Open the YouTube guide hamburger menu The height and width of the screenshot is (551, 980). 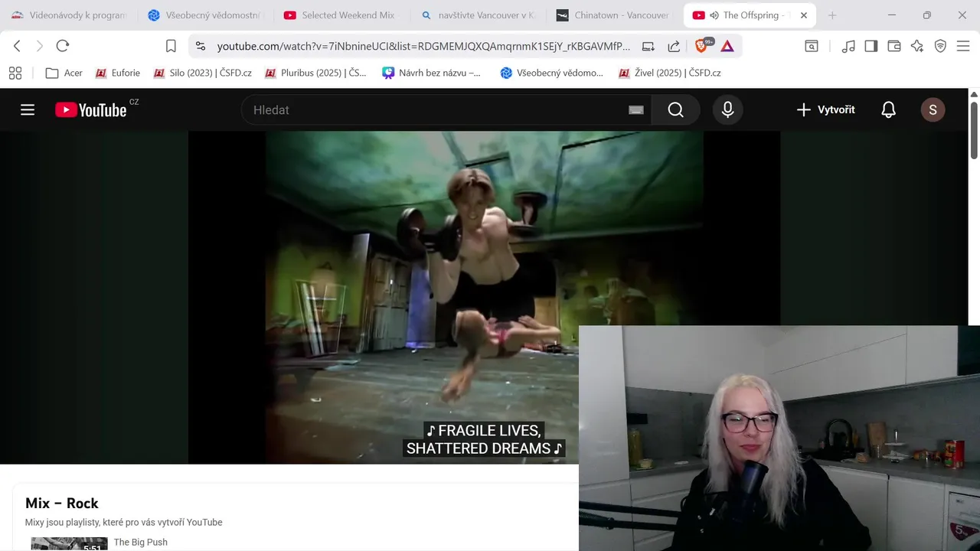point(28,109)
